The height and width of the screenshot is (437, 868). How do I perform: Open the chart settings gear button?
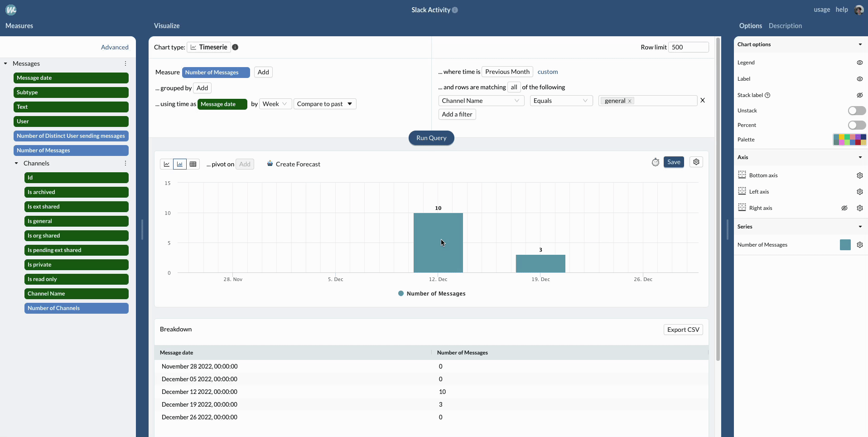696,162
